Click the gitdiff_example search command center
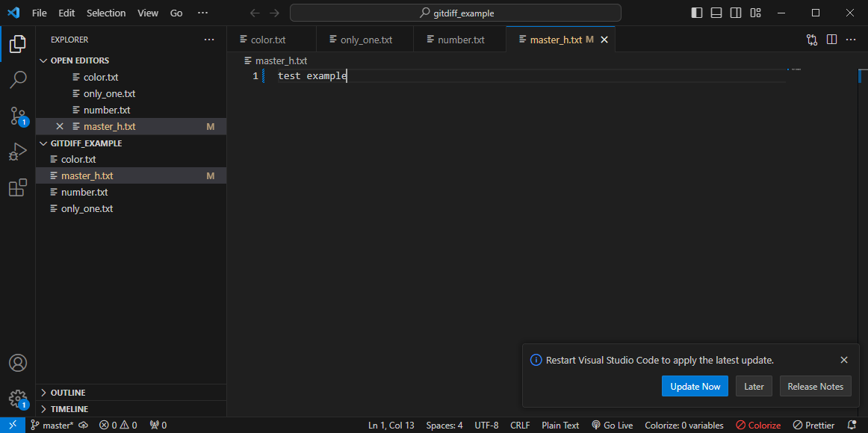The image size is (868, 433). (x=456, y=13)
